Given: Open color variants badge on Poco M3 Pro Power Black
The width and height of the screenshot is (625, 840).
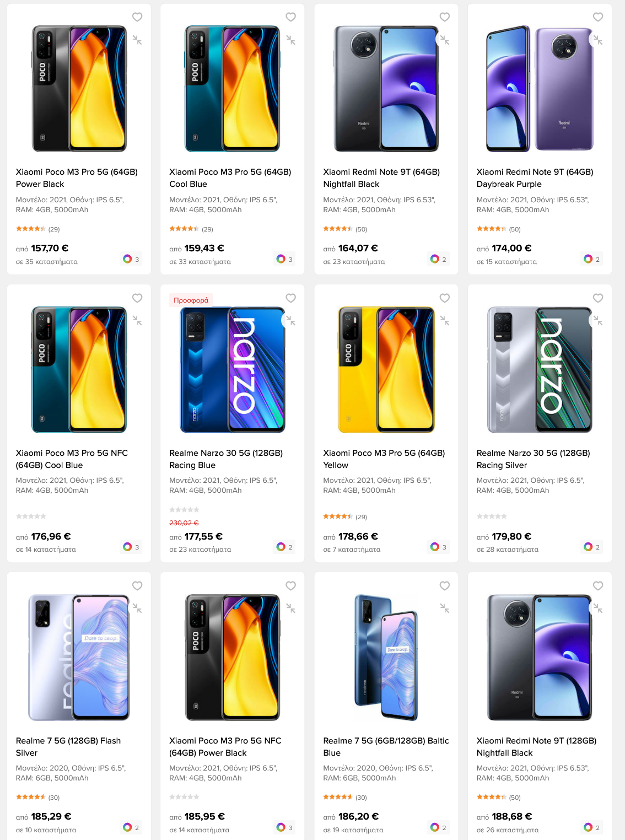Looking at the screenshot, I should pyautogui.click(x=131, y=259).
